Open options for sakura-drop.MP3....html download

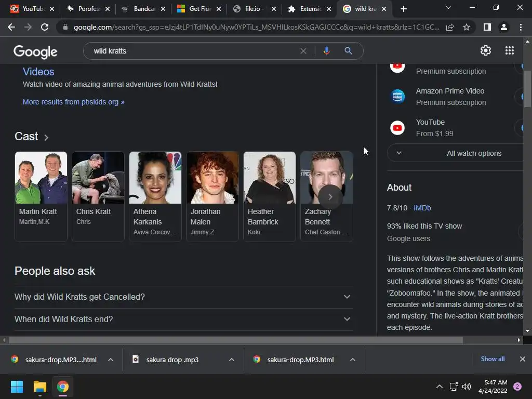pyautogui.click(x=111, y=360)
